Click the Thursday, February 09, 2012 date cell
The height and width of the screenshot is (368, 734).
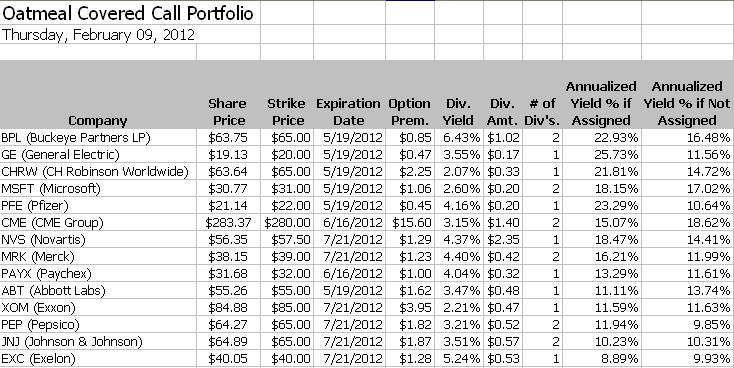tap(98, 35)
